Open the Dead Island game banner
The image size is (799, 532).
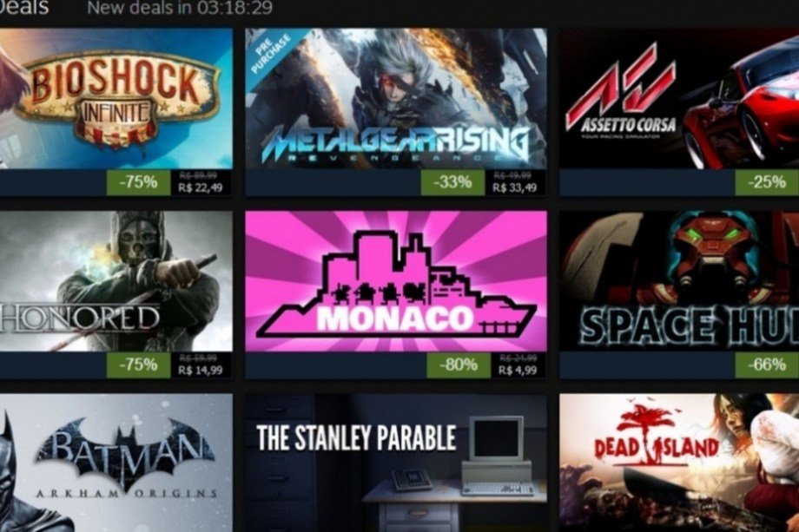679,463
